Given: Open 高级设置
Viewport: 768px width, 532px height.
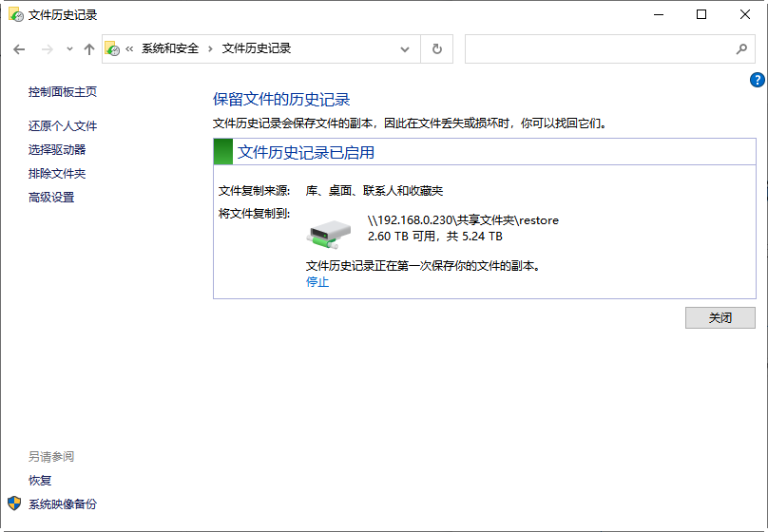Looking at the screenshot, I should coord(51,198).
